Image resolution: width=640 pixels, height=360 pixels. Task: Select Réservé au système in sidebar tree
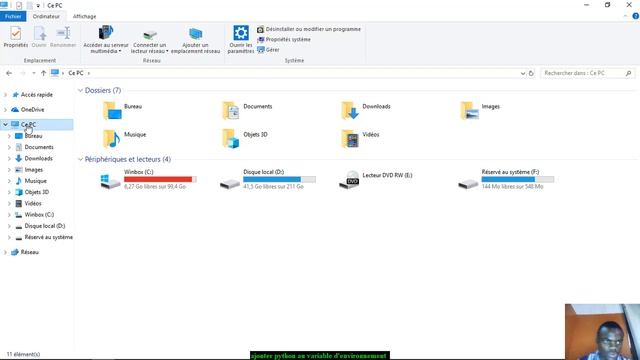(x=48, y=237)
